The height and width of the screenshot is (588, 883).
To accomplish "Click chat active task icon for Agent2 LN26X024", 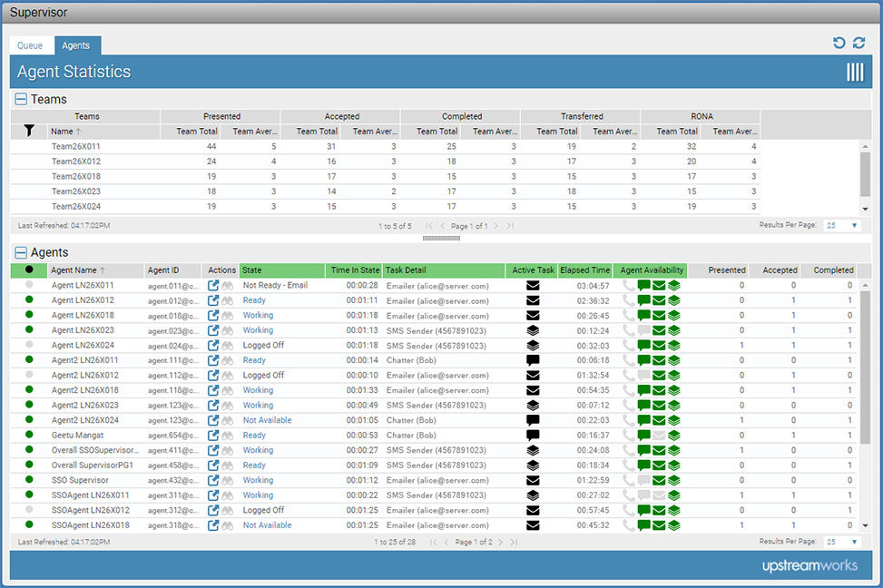I will (x=533, y=420).
